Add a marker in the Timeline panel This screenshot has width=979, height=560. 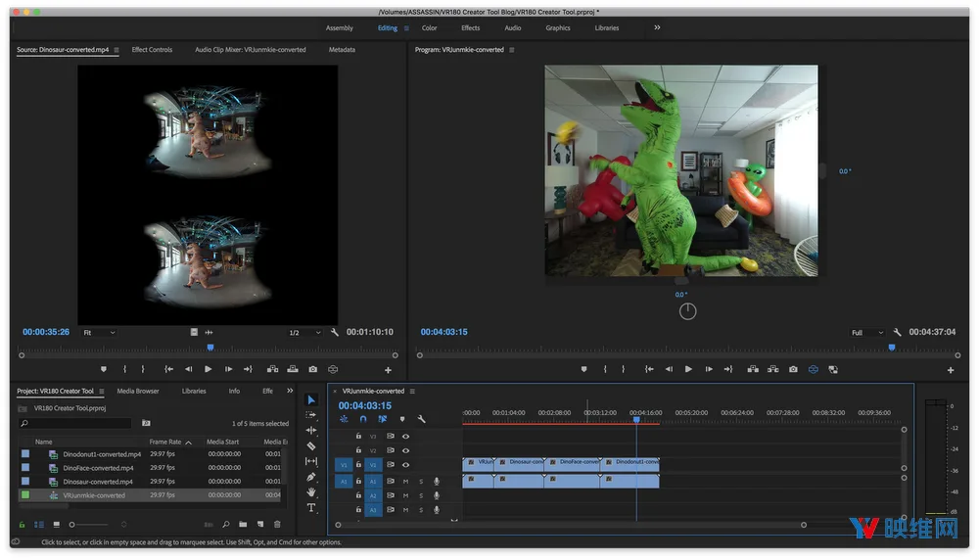(x=402, y=419)
